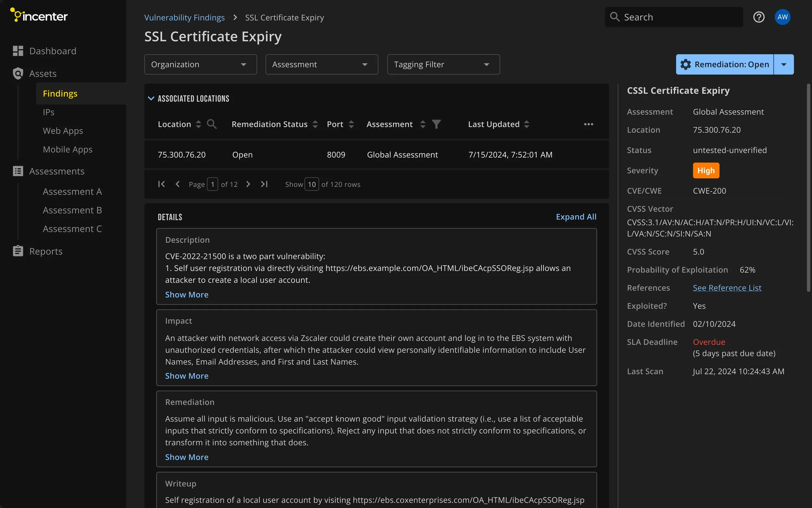Sort by Remediation Status column
812x508 pixels.
(x=315, y=124)
